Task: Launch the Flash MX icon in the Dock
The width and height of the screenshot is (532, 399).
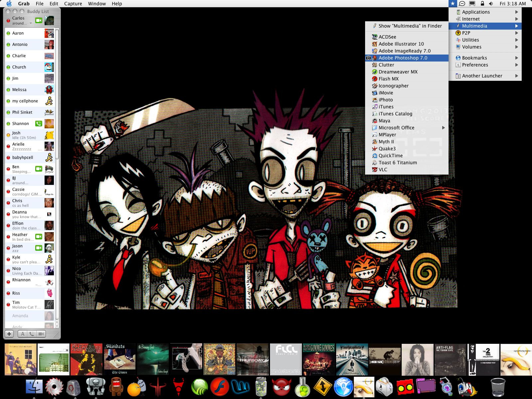Action: pos(219,387)
